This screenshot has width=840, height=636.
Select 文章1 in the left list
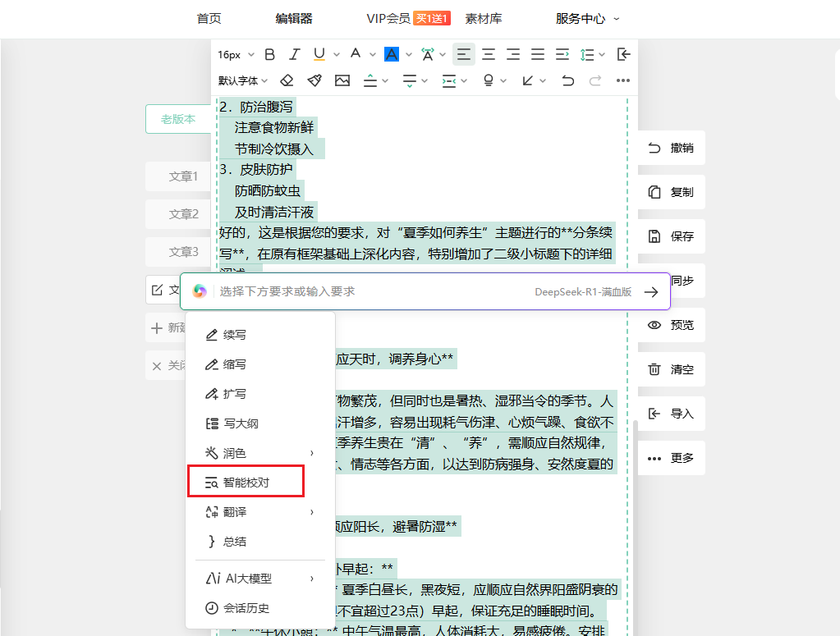pyautogui.click(x=178, y=176)
